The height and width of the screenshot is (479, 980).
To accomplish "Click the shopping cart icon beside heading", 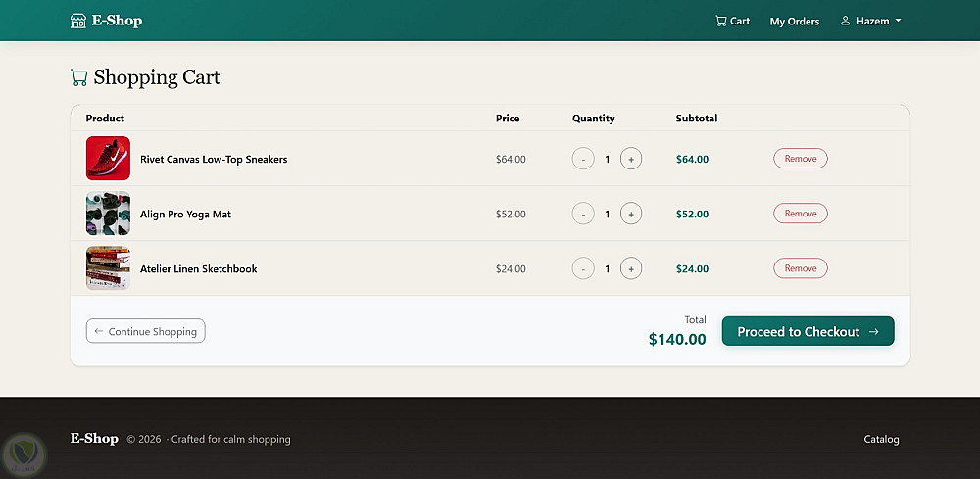I will tap(79, 77).
